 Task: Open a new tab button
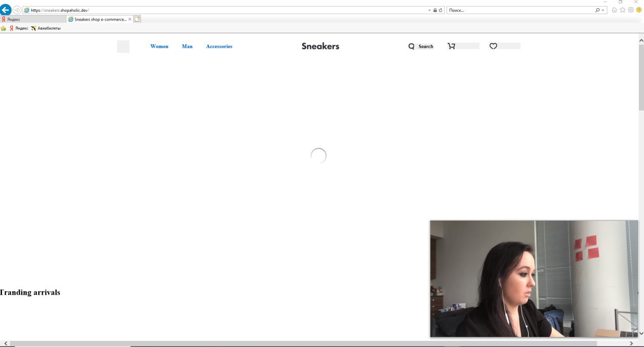point(137,19)
